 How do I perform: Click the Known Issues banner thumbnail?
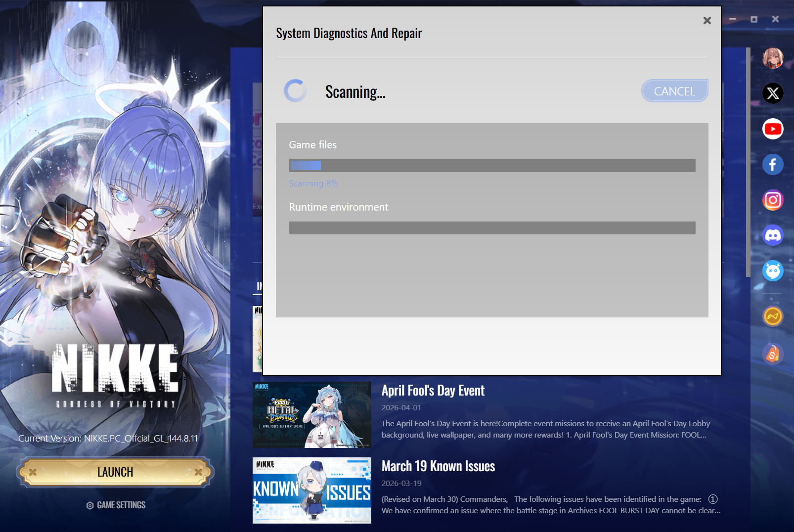pyautogui.click(x=312, y=490)
